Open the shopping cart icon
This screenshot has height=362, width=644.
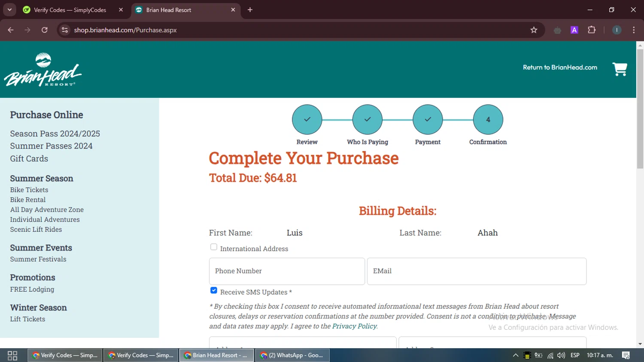coord(620,69)
